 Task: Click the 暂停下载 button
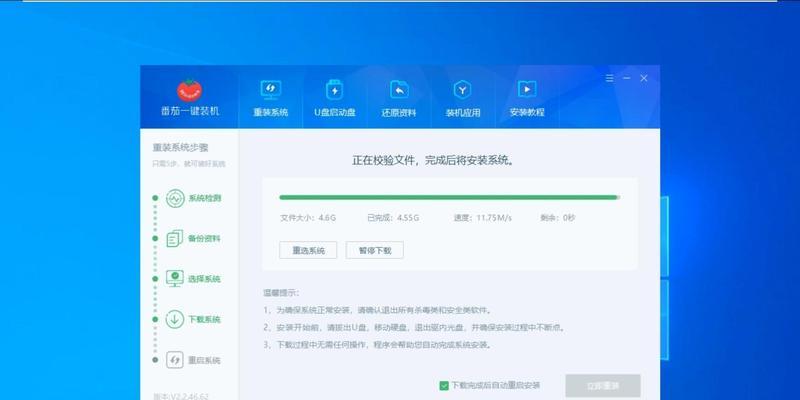coord(375,250)
